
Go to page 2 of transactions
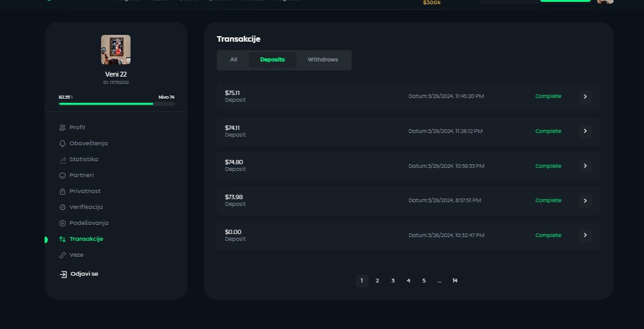[377, 281]
